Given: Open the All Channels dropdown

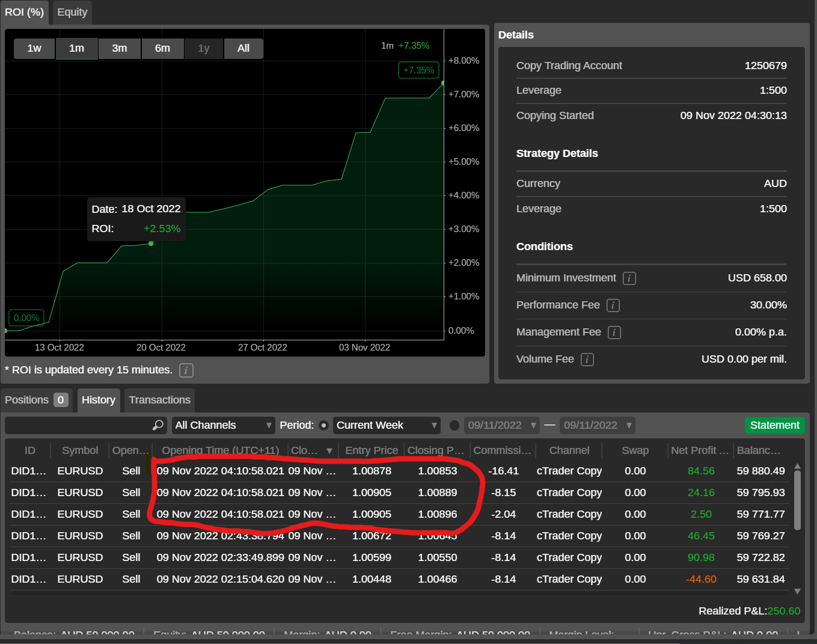Looking at the screenshot, I should tap(223, 426).
